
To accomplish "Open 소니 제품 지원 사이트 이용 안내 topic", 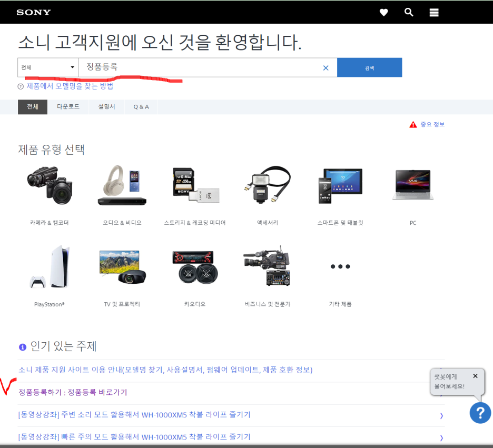I will tap(165, 370).
